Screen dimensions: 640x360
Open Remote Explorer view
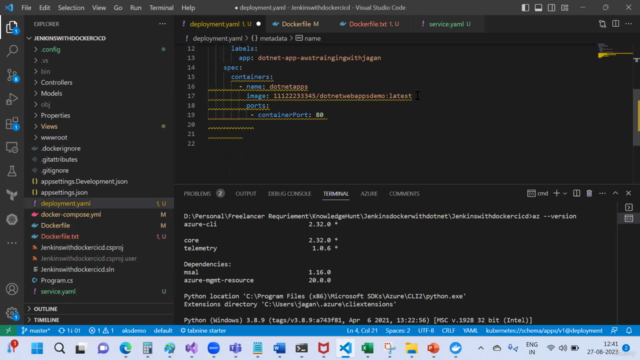(x=12, y=147)
